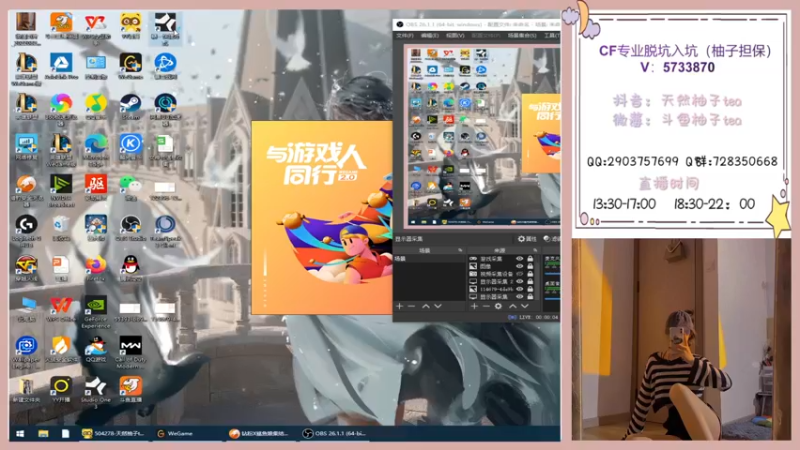
Task: Open the 视图(V) menu in OBS
Action: tap(455, 35)
